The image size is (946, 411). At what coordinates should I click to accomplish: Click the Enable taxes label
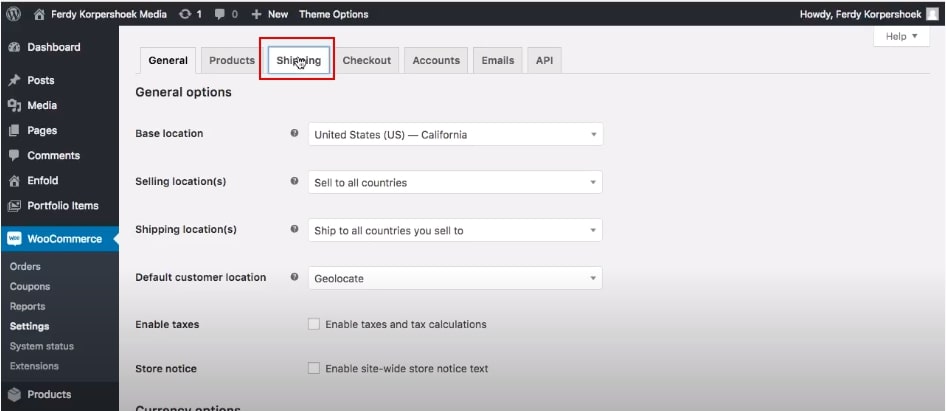[167, 324]
